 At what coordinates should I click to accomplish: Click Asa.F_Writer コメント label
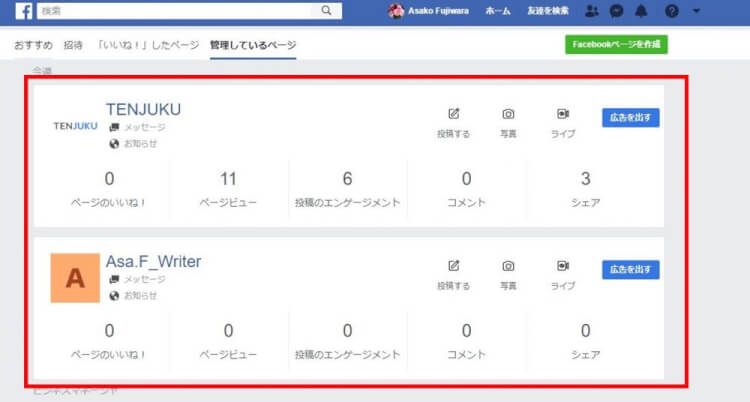[x=466, y=355]
